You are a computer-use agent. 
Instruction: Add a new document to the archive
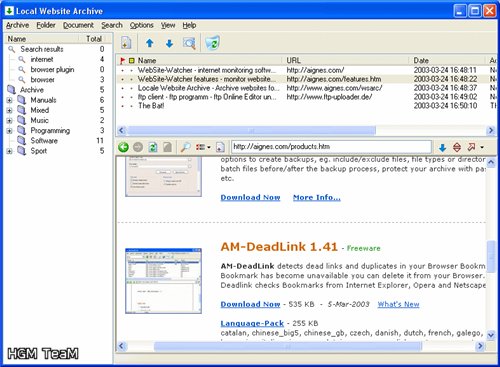click(x=126, y=43)
